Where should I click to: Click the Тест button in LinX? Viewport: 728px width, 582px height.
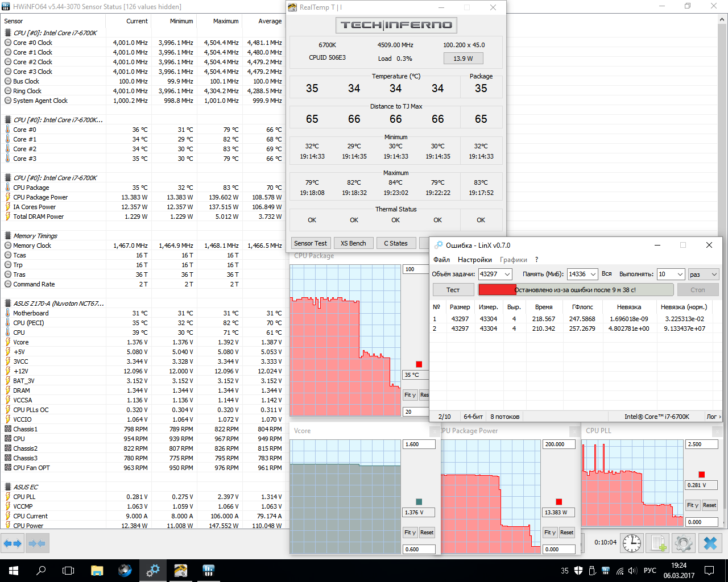coord(453,290)
